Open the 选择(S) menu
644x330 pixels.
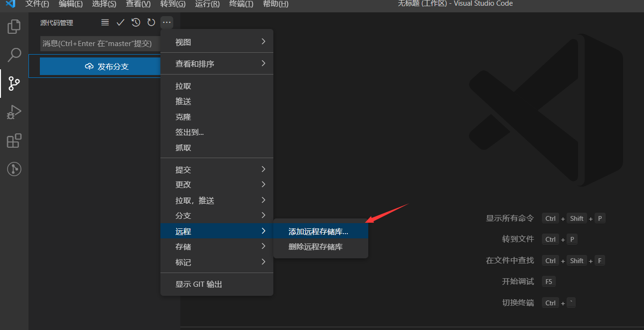(104, 4)
